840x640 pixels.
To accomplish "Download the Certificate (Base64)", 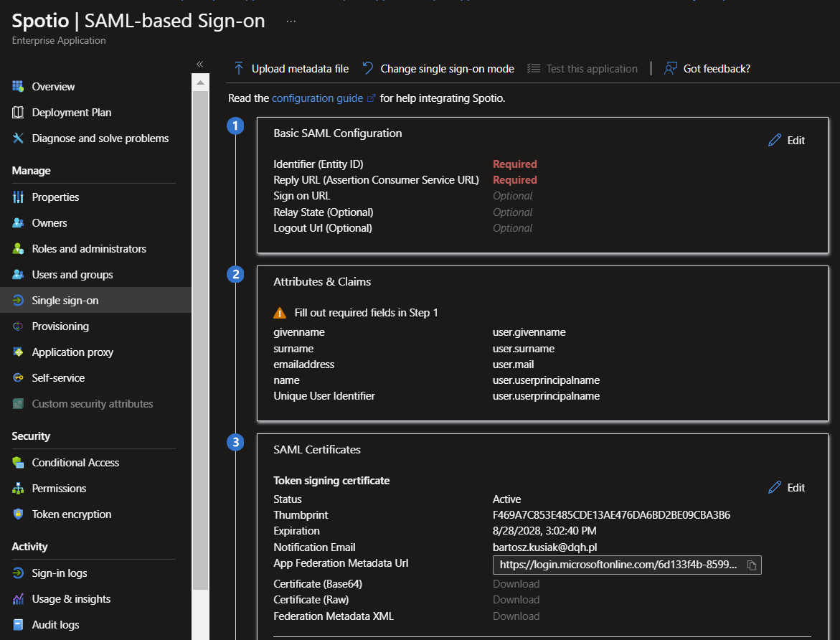I will pos(516,584).
